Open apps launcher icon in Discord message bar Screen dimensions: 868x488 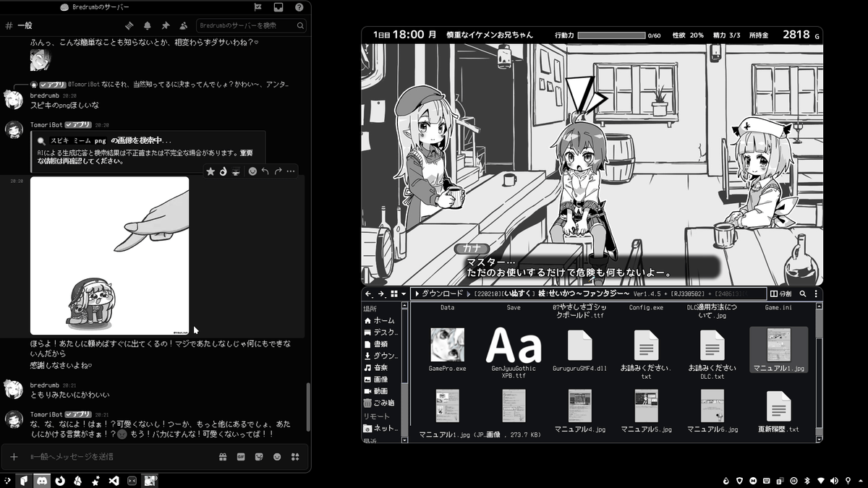pyautogui.click(x=295, y=457)
